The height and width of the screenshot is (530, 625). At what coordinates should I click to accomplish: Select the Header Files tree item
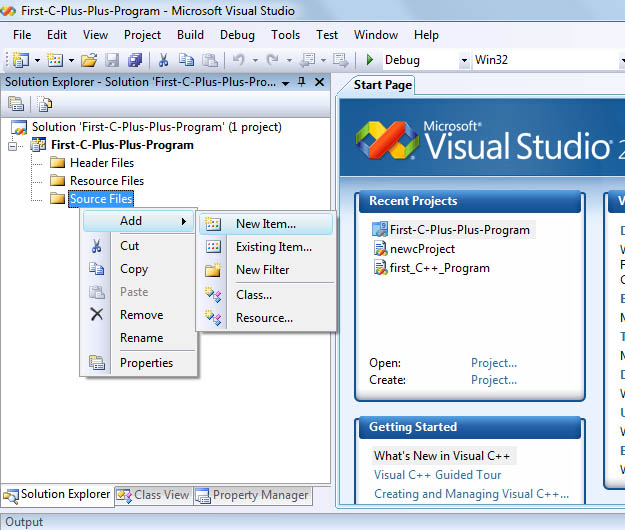(x=102, y=163)
